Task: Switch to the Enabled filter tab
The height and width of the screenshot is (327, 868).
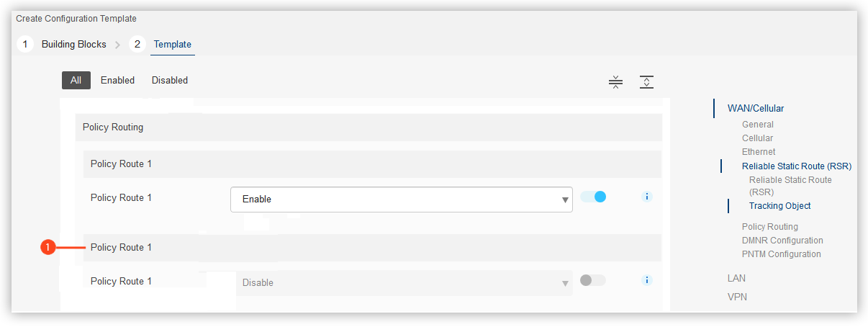Action: pos(117,81)
